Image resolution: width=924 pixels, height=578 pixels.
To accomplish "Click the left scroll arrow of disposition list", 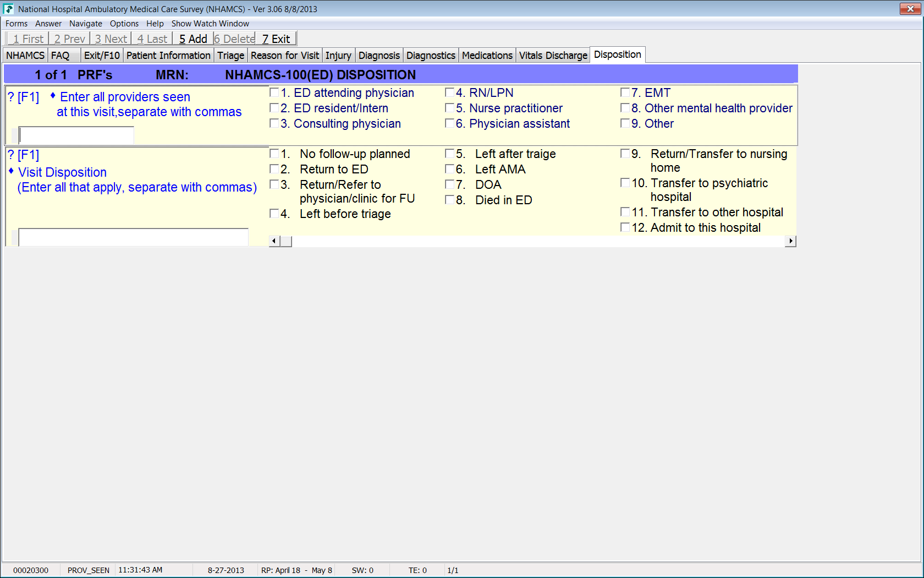I will coord(274,241).
